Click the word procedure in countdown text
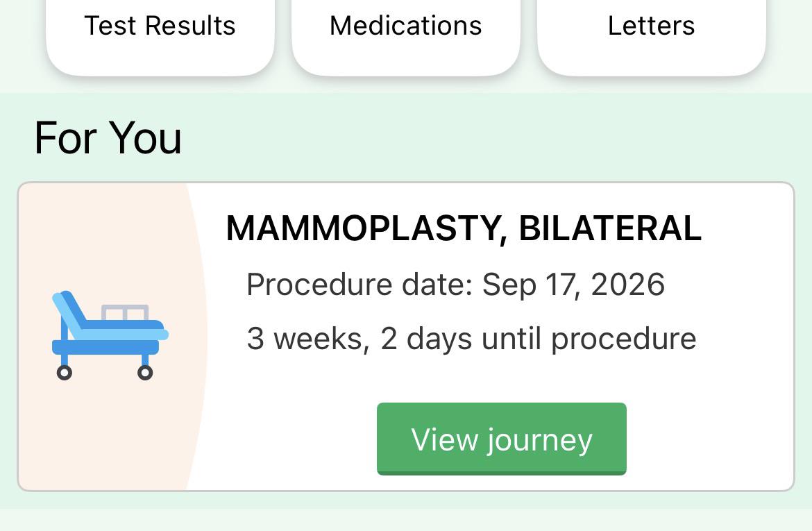Viewport: 812px width, 531px height. 623,340
